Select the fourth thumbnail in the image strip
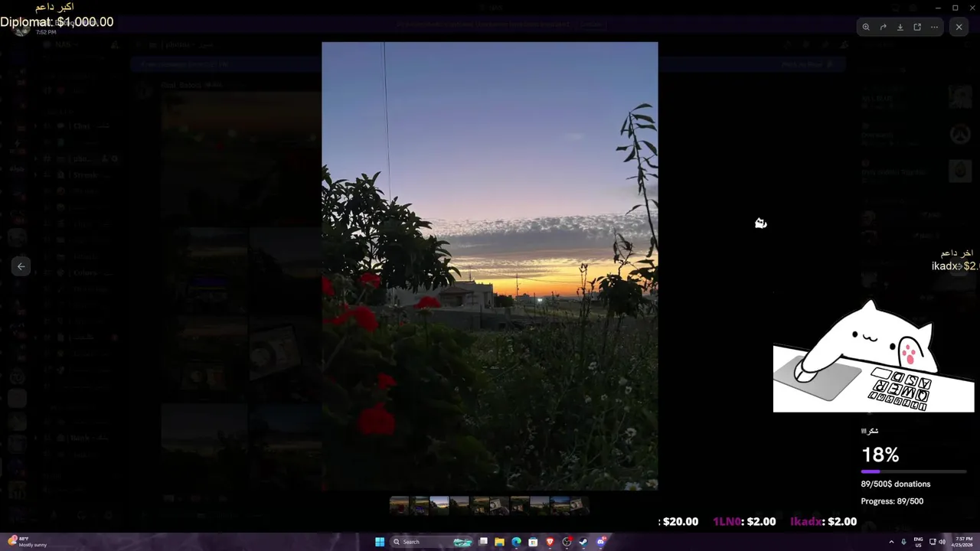Screen dimensions: 980x551 coord(459,505)
